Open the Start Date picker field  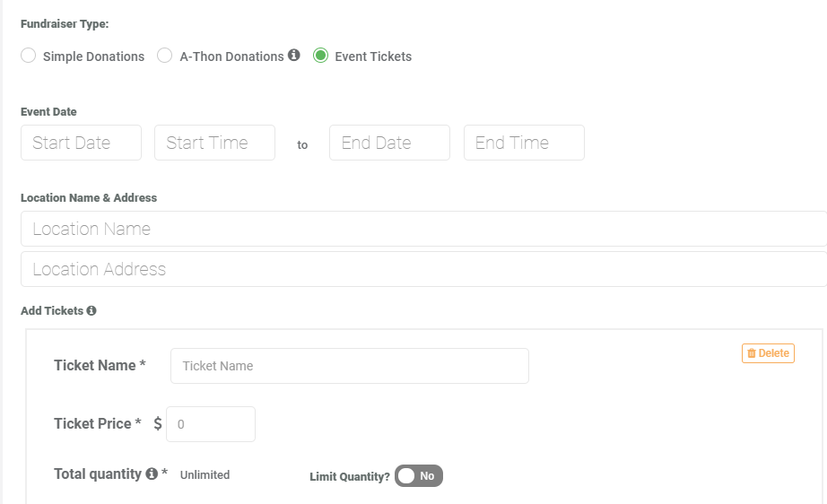(x=82, y=143)
